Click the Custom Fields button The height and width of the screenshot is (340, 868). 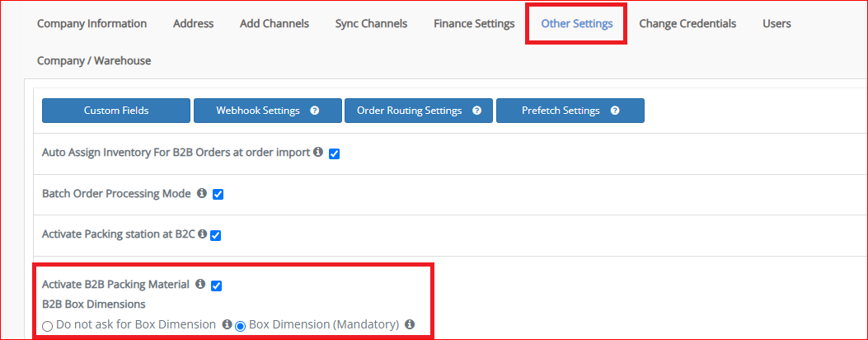(116, 111)
